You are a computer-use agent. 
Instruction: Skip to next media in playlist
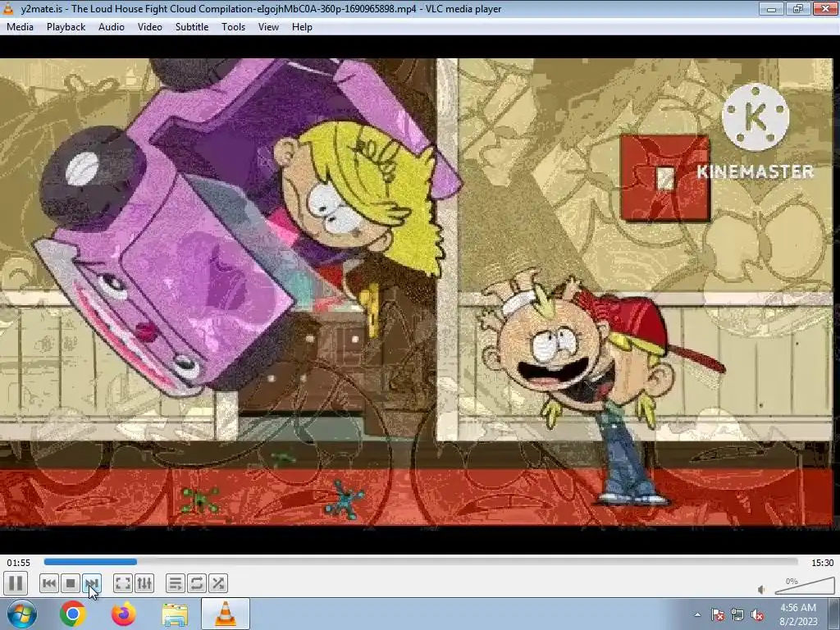click(92, 583)
